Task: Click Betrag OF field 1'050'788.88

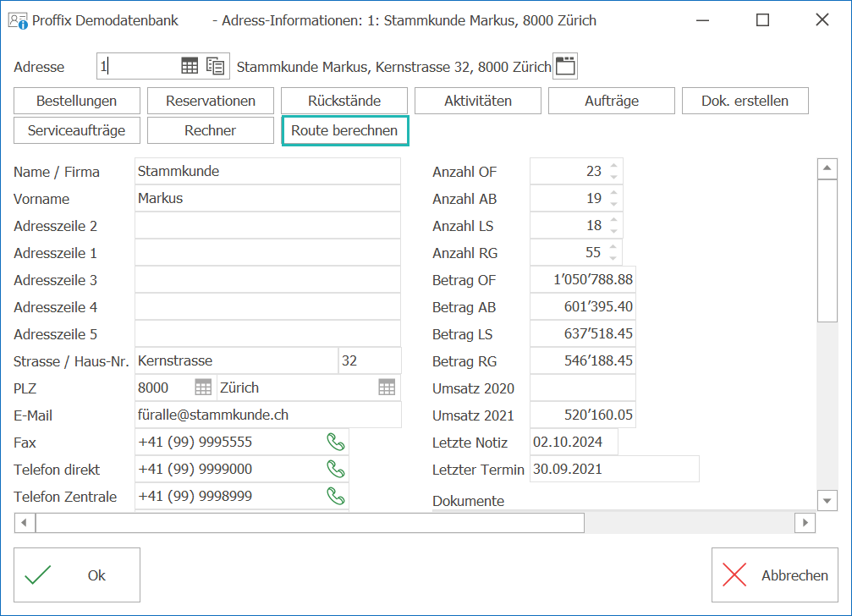Action: coord(582,280)
